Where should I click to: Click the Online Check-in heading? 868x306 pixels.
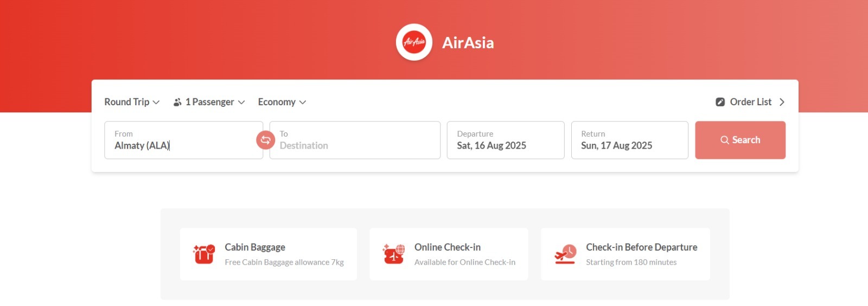tap(448, 247)
